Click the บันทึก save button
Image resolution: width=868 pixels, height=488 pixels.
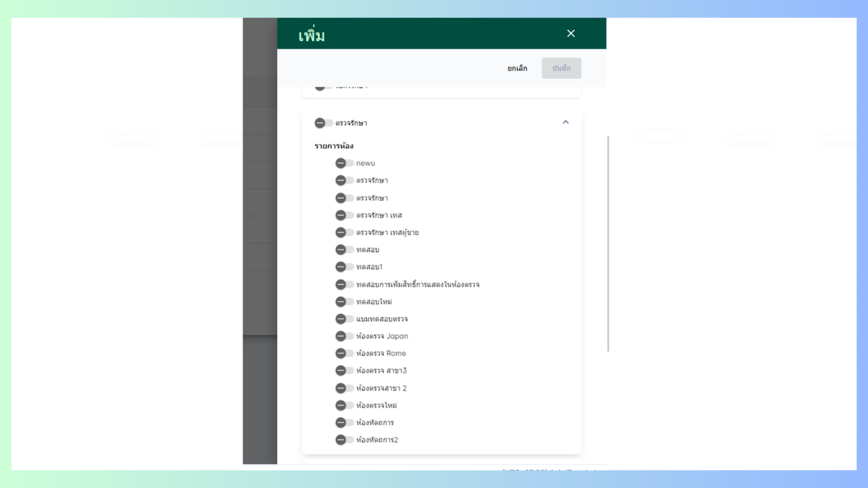point(561,68)
